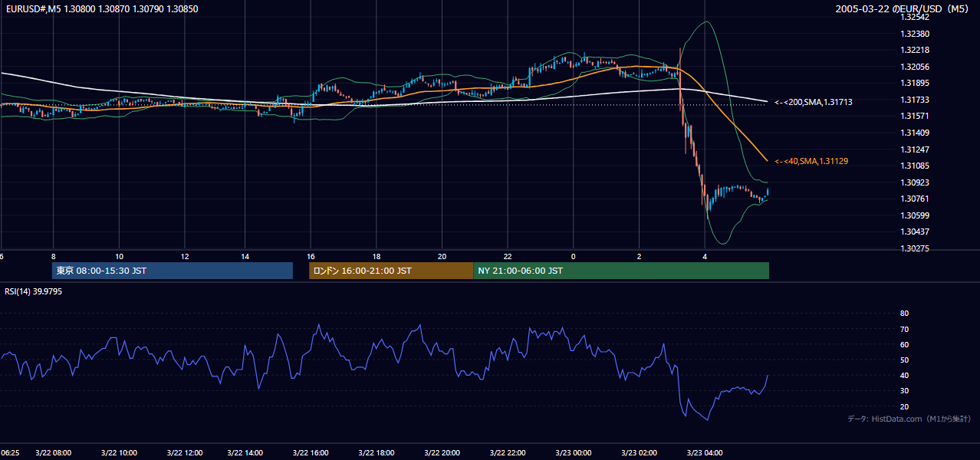The width and height of the screenshot is (980, 460).
Task: Click RSI scale level 60
Action: pos(904,344)
